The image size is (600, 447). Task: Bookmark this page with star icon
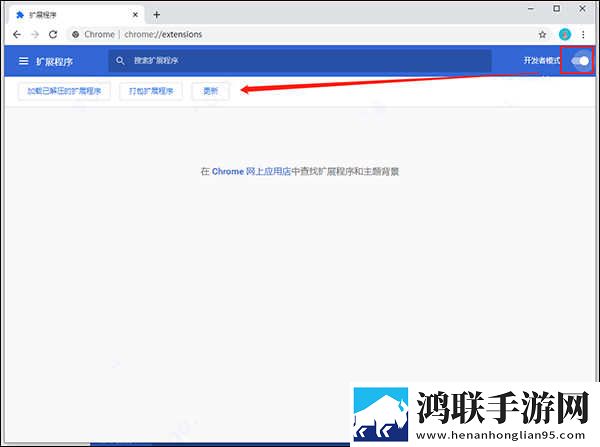tap(542, 35)
